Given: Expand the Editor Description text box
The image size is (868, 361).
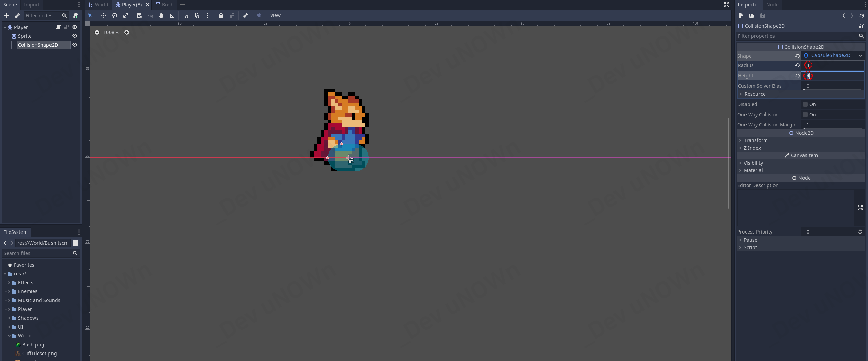Looking at the screenshot, I should point(860,208).
